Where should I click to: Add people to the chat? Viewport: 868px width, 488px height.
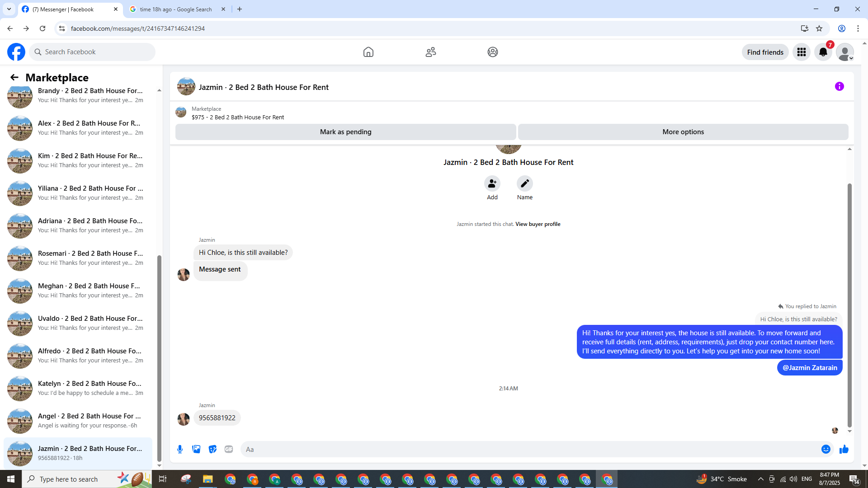492,183
